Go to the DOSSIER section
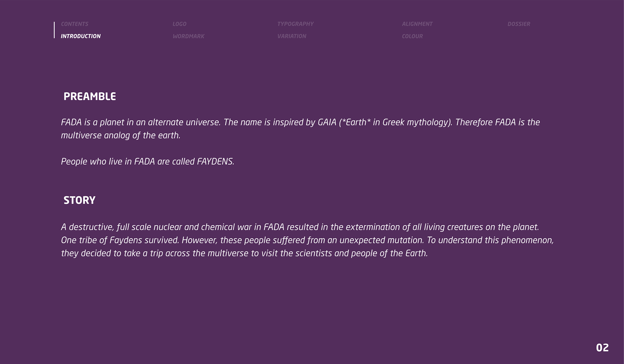 pos(519,24)
